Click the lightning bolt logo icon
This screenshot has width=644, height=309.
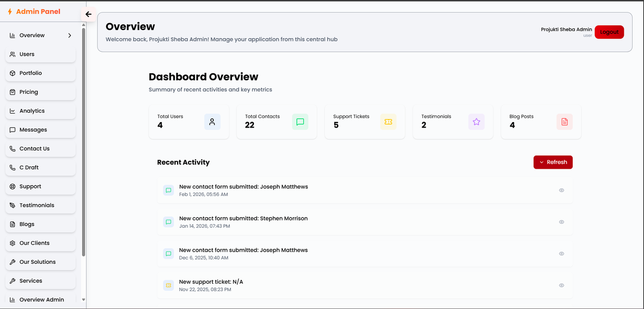pos(10,12)
